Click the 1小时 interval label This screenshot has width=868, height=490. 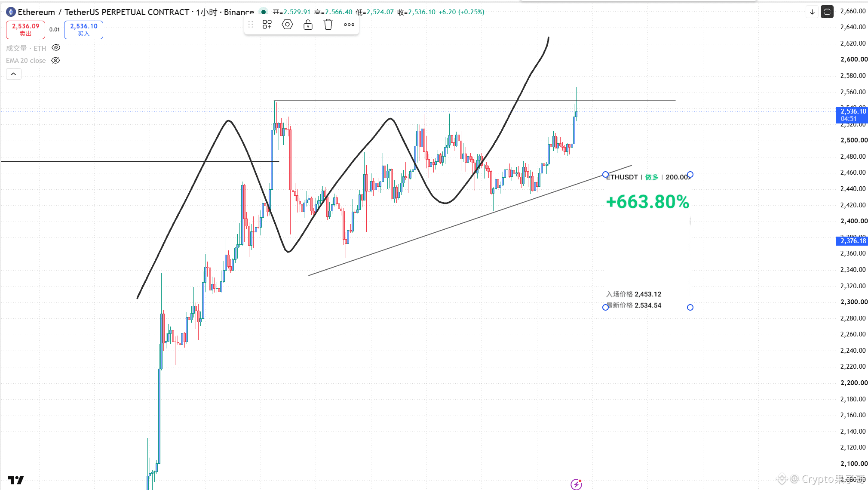207,12
